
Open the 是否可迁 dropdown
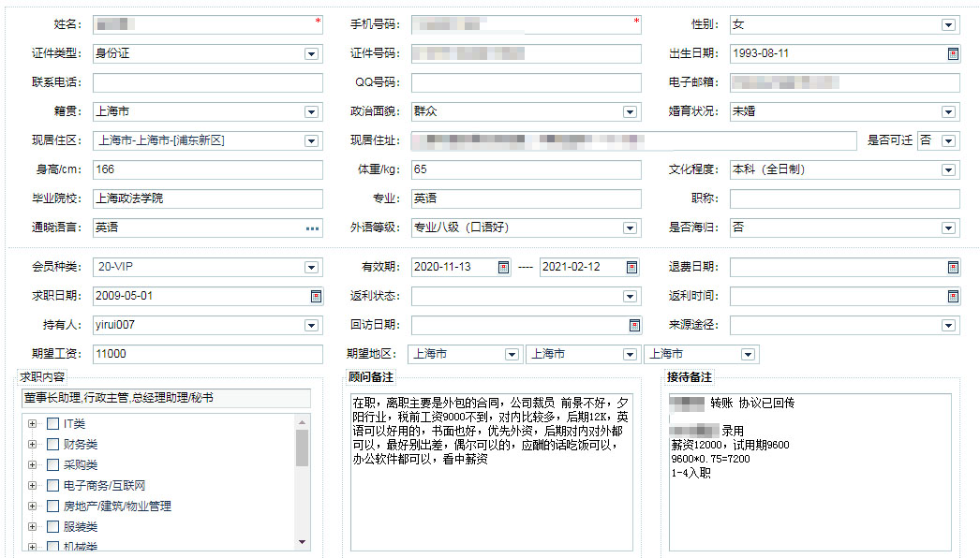pyautogui.click(x=949, y=140)
